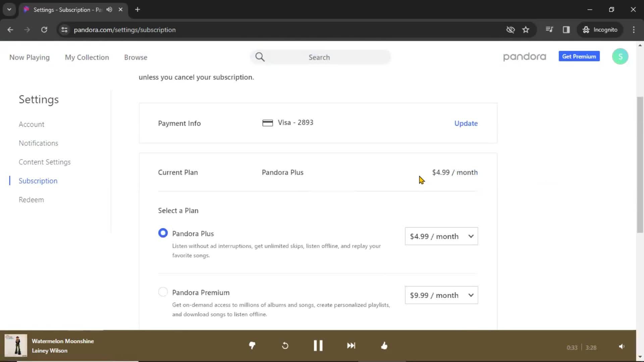644x362 pixels.
Task: Click the volume/speaker icon
Action: tap(622, 347)
